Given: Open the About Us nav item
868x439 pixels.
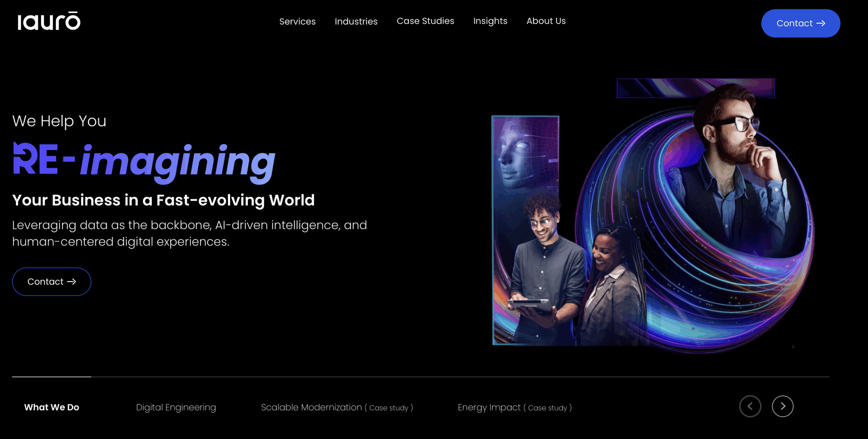Looking at the screenshot, I should click(x=546, y=21).
